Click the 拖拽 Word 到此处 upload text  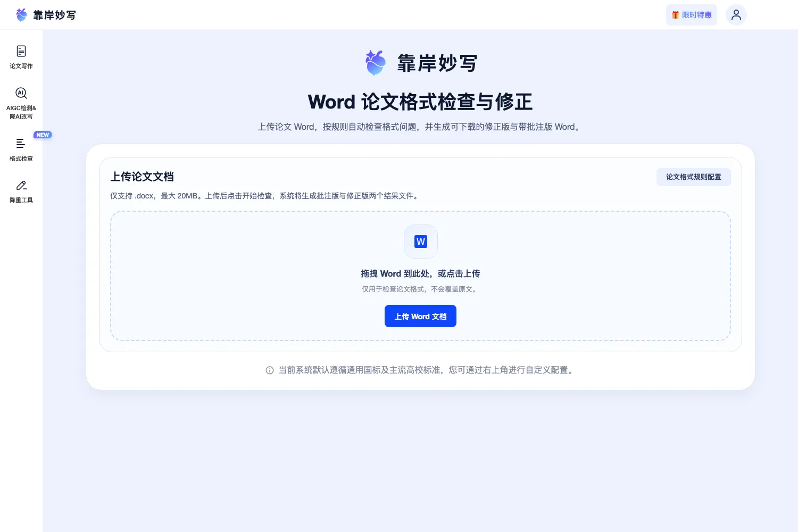point(420,273)
